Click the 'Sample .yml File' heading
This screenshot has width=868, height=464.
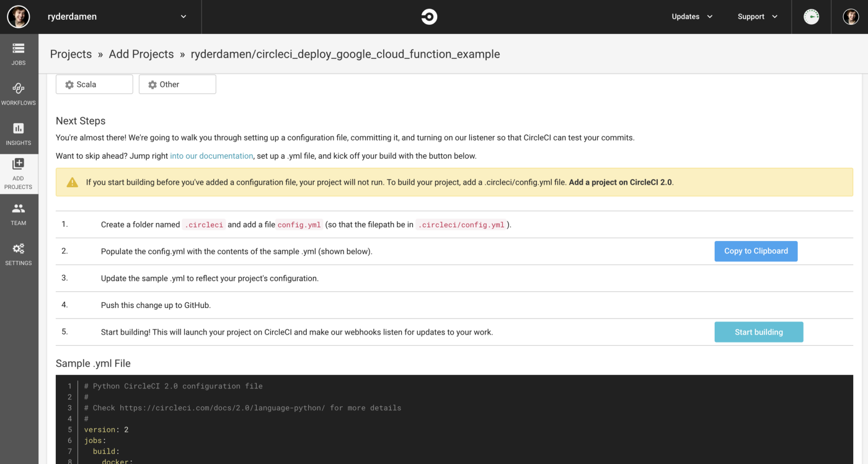[x=93, y=363]
